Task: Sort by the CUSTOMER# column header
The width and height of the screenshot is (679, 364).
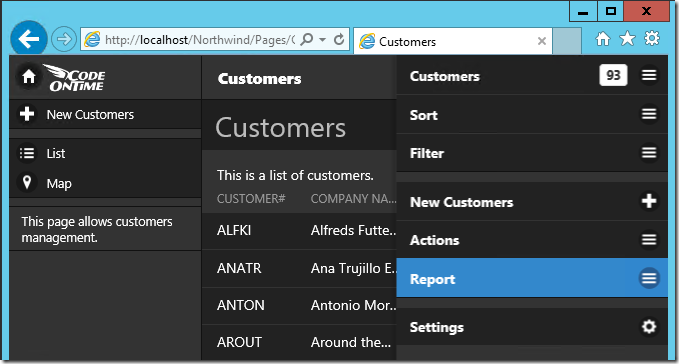Action: point(251,199)
